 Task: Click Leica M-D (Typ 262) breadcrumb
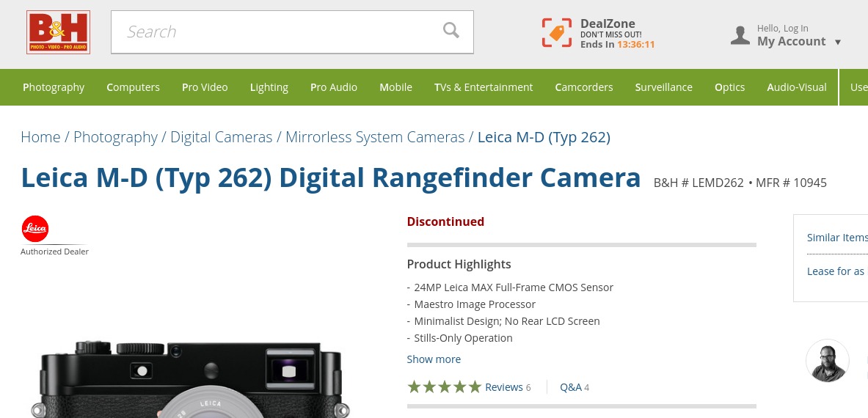click(544, 137)
